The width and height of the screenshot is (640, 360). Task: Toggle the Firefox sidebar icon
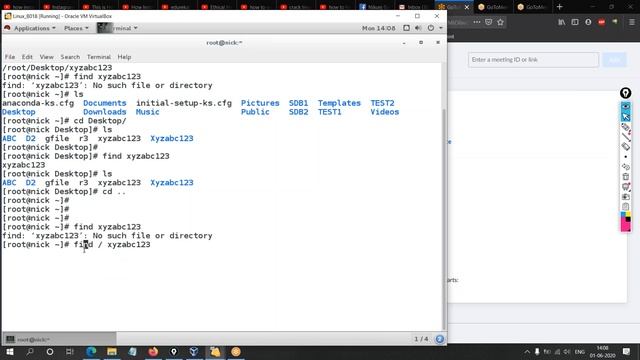575,22
